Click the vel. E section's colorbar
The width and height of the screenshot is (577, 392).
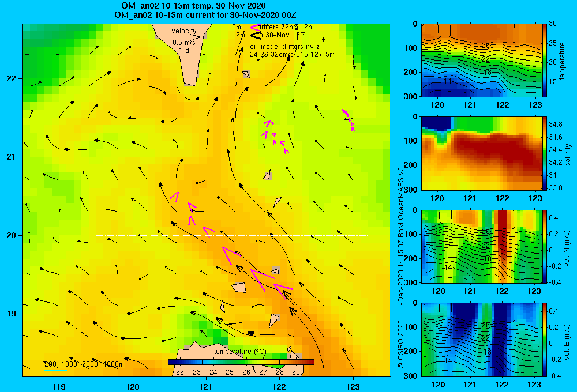(545, 340)
